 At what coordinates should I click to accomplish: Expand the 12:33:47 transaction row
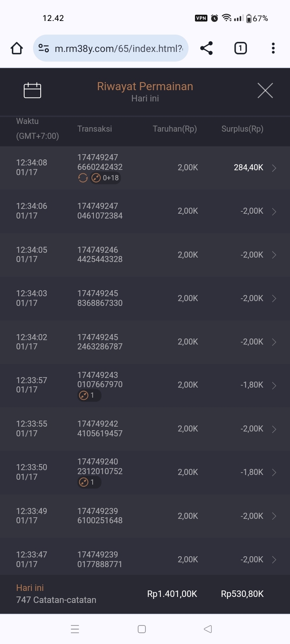pos(274,559)
